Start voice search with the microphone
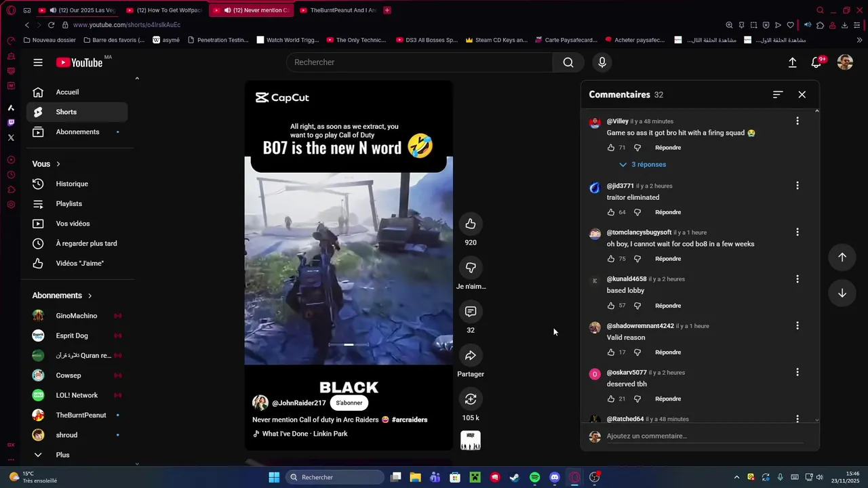The image size is (868, 488). point(602,62)
